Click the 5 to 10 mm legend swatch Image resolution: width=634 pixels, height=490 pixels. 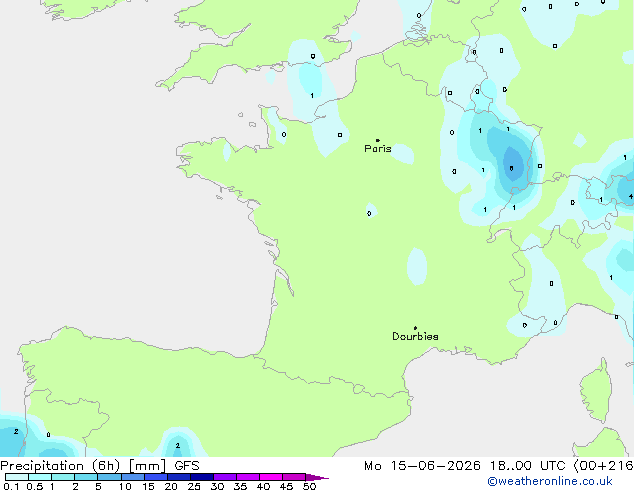tap(109, 477)
